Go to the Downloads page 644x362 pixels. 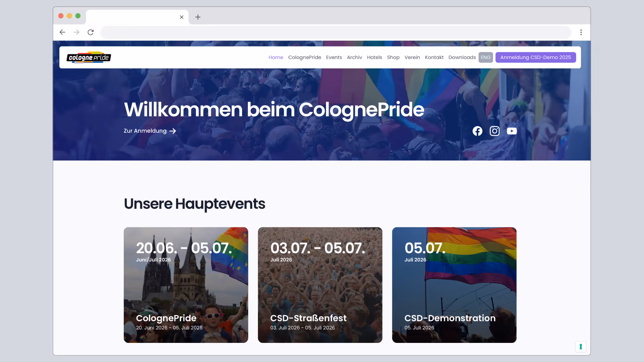pos(462,57)
